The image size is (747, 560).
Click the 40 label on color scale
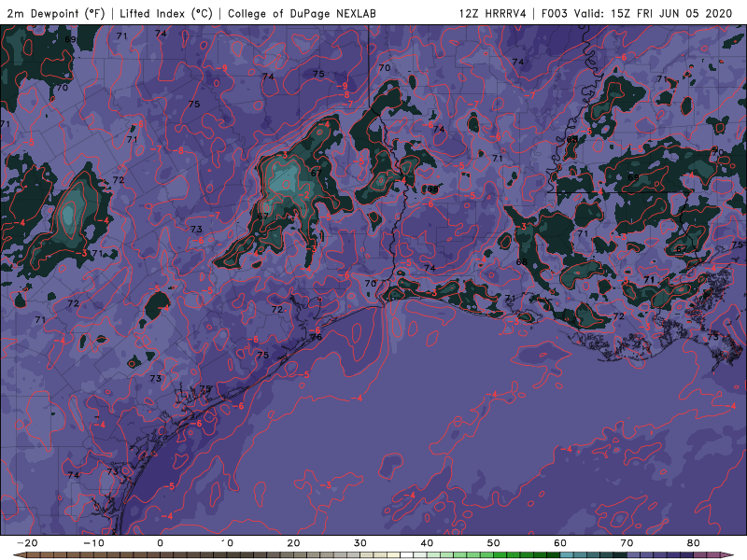tap(427, 543)
